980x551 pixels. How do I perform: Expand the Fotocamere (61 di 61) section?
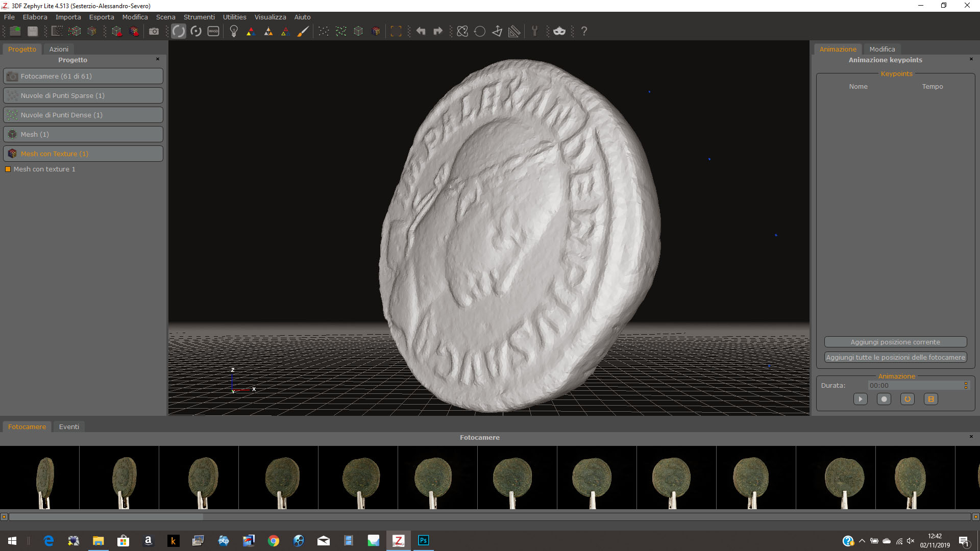(x=83, y=76)
